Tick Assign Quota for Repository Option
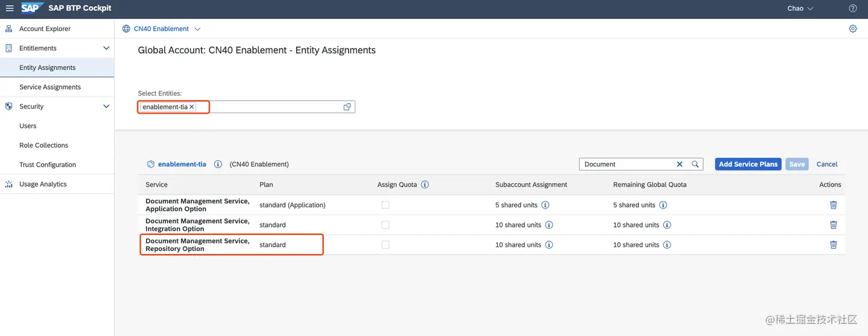Viewport: 868px width, 336px height. point(385,245)
